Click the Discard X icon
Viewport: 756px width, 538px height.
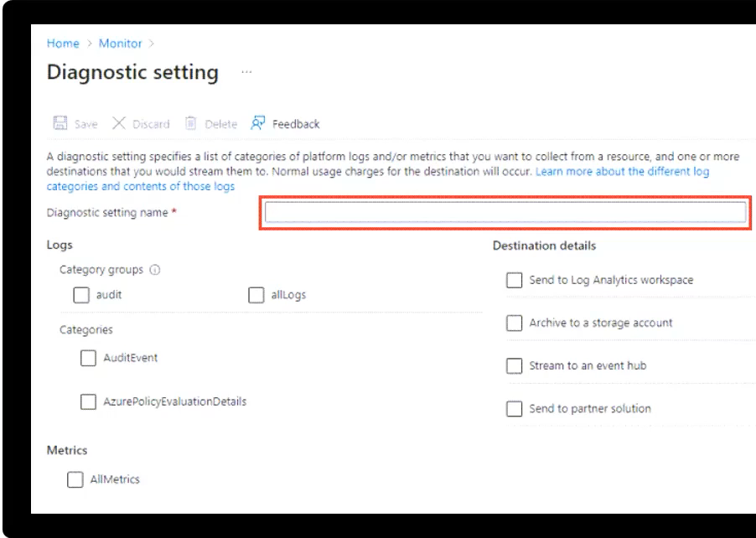click(x=119, y=123)
